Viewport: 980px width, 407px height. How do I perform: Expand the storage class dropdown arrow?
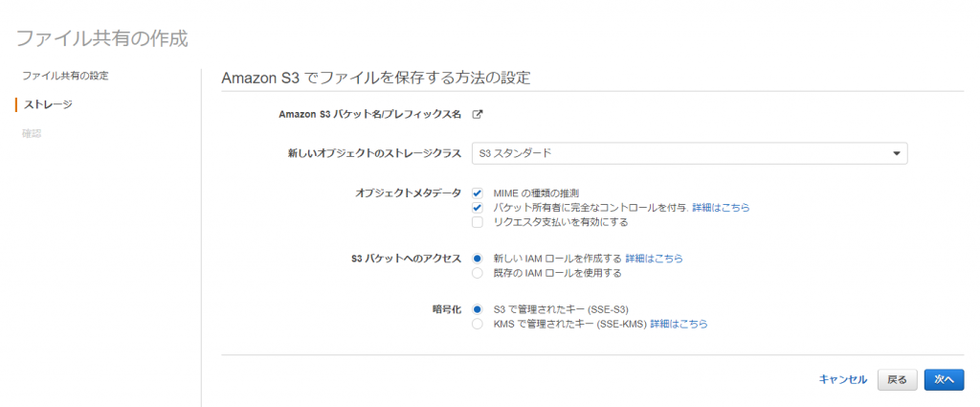coord(896,153)
